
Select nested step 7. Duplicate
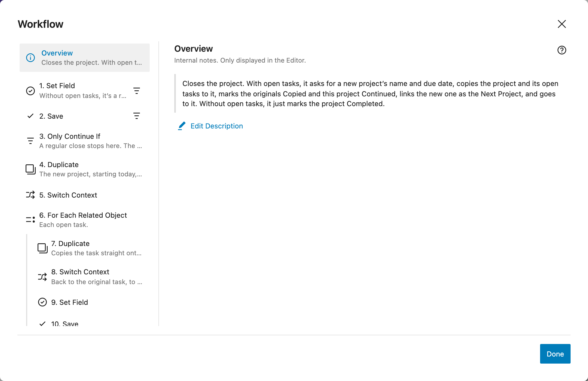(91, 248)
